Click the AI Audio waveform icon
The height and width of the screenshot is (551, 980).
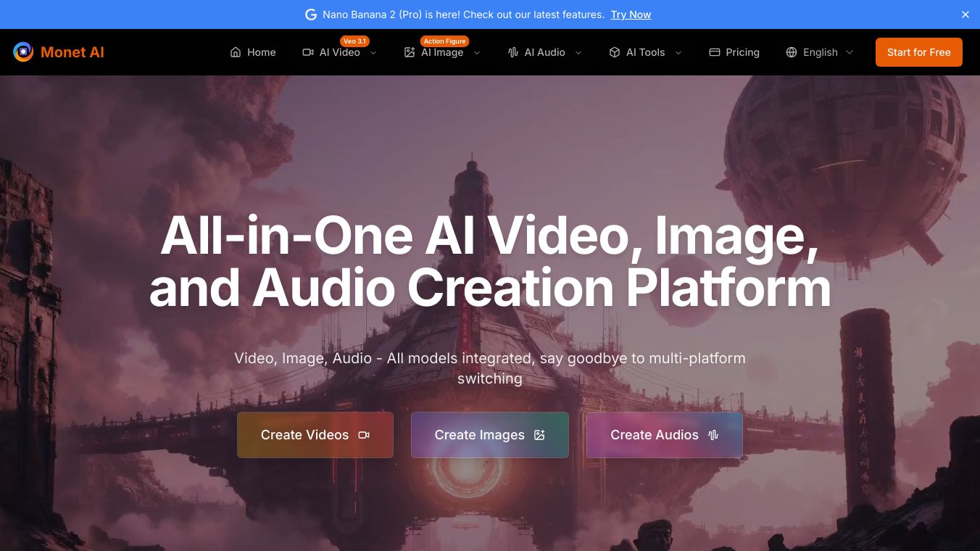(513, 52)
